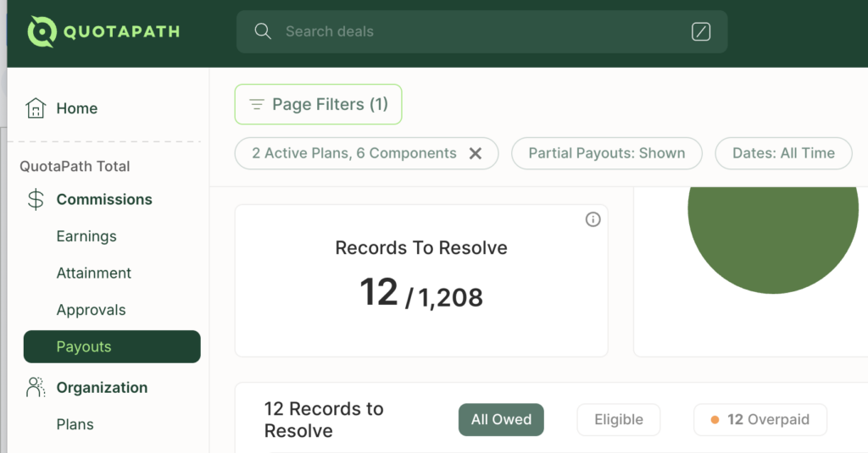Toggle the All Owed filter
Viewport: 868px width, 453px height.
tap(501, 419)
